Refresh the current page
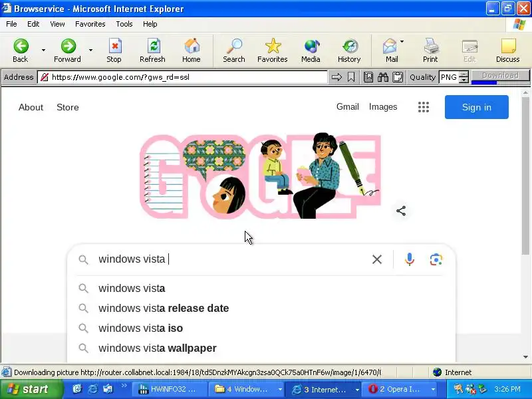532x399 pixels. pyautogui.click(x=152, y=51)
